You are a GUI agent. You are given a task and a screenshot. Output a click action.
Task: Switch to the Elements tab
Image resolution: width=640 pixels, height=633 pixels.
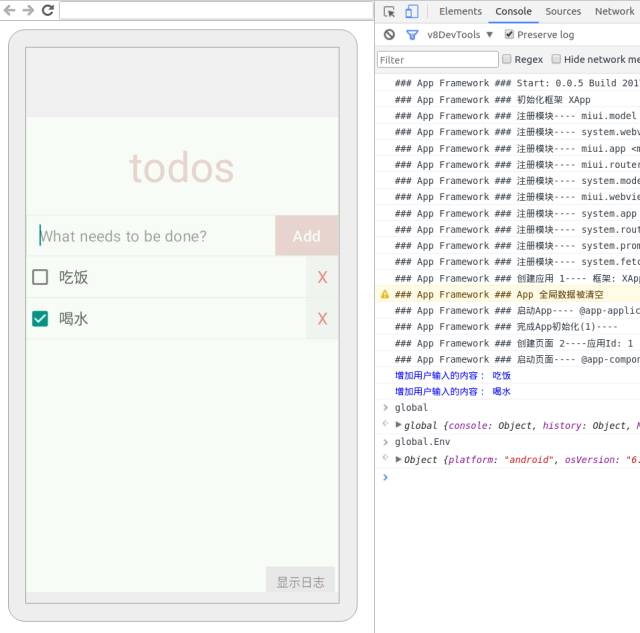460,11
